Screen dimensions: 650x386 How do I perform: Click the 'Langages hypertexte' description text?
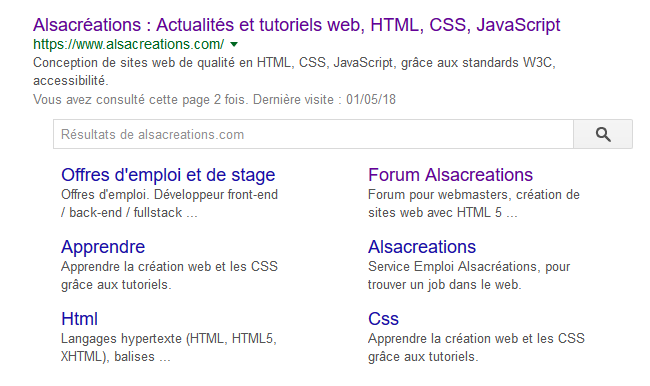[x=168, y=347]
